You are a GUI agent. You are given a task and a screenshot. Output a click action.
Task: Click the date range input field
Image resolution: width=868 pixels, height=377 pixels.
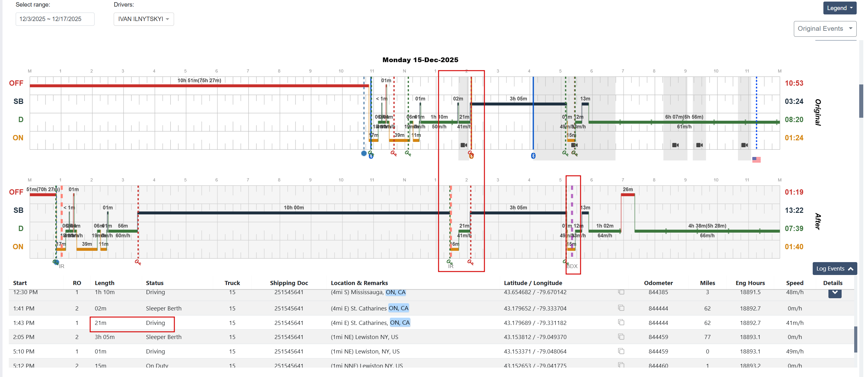[x=55, y=19]
